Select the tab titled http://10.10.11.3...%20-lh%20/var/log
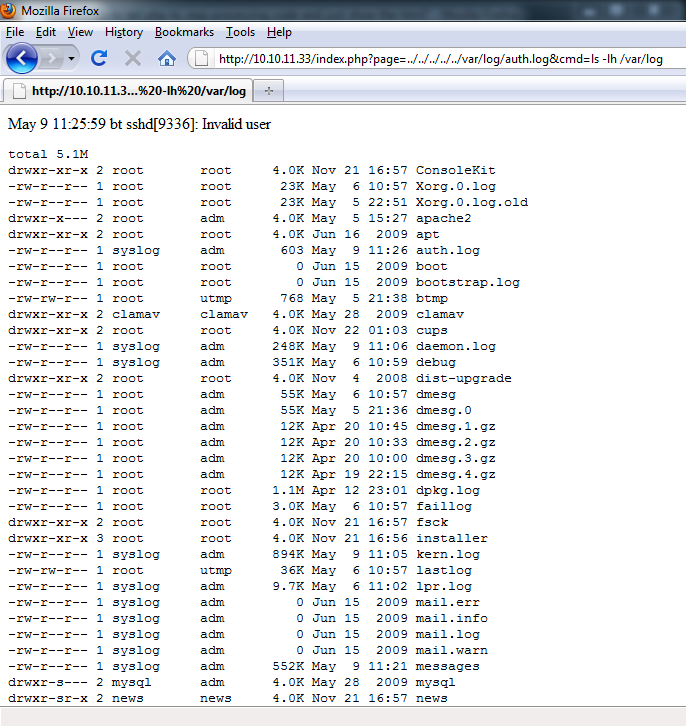Viewport: 686px width, 726px height. (x=128, y=90)
